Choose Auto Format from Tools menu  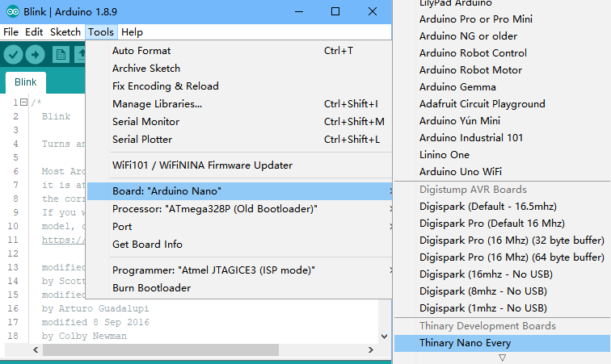[239, 51]
